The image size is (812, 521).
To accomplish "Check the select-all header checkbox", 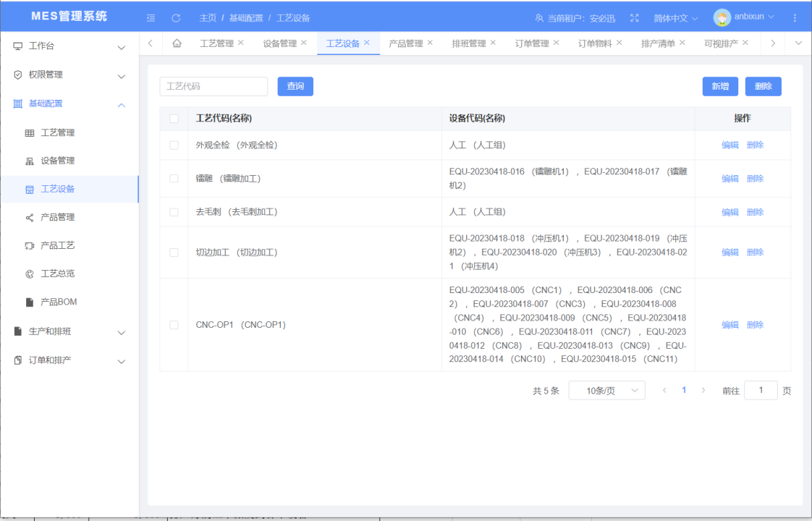I will [174, 119].
